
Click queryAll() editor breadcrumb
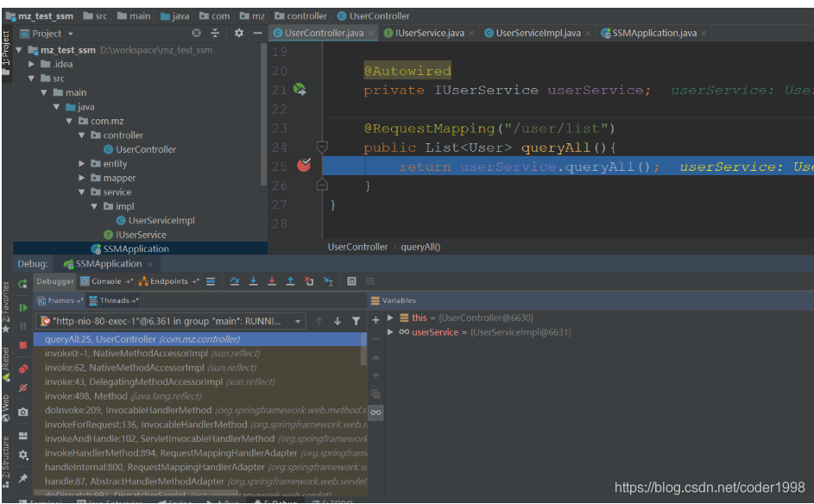[x=420, y=247]
